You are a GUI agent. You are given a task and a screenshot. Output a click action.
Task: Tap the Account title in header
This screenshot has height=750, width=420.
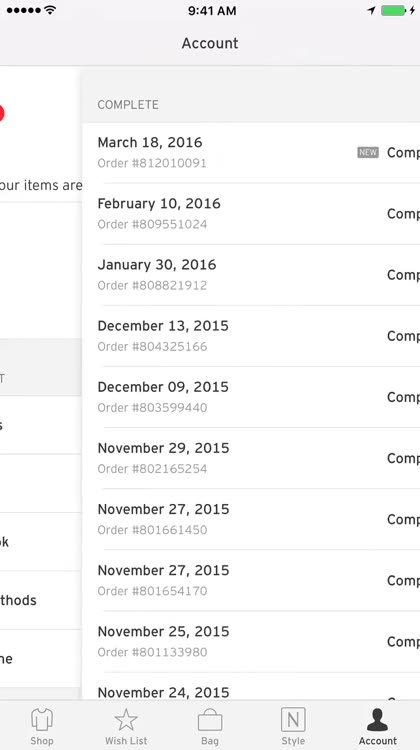210,43
